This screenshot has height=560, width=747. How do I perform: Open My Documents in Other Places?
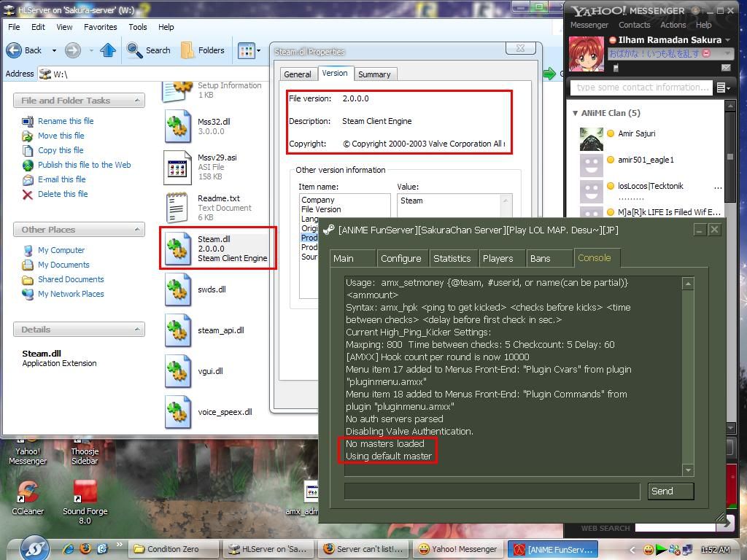point(64,265)
